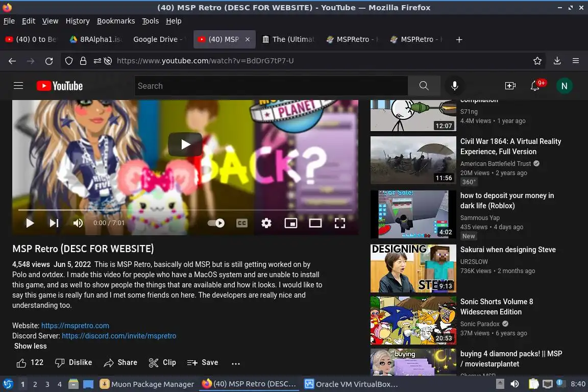Open the Edit menu
Image resolution: width=588 pixels, height=392 pixels.
(29, 21)
